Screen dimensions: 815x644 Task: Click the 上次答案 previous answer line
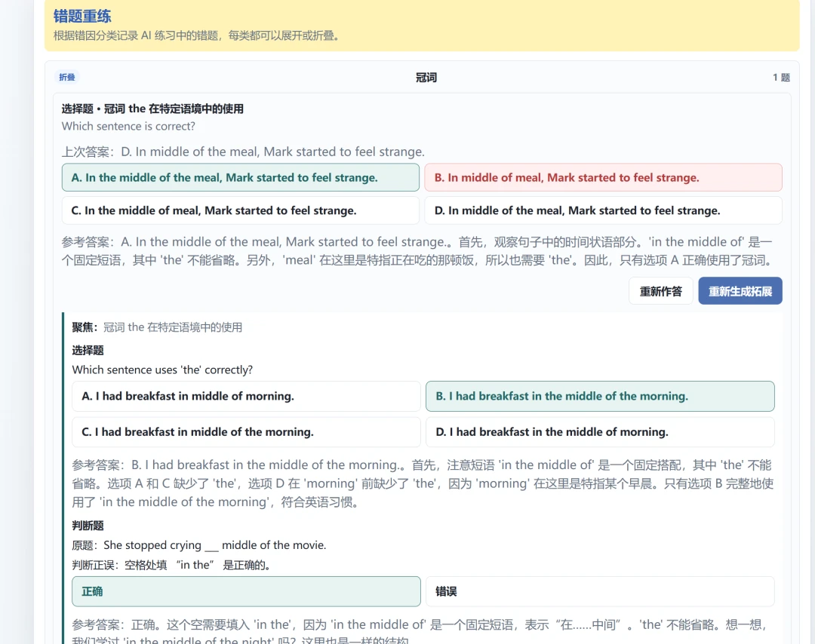tap(243, 152)
